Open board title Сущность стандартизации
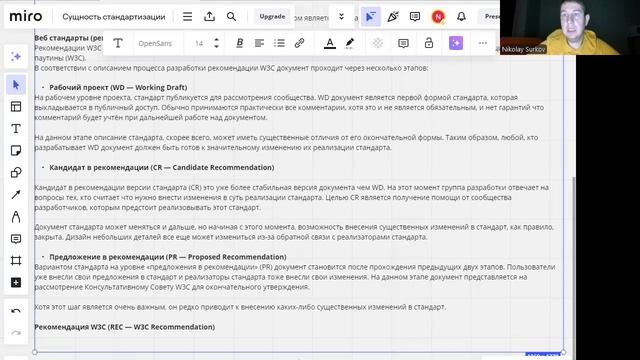Screen dimensions: 640x360 114,17
